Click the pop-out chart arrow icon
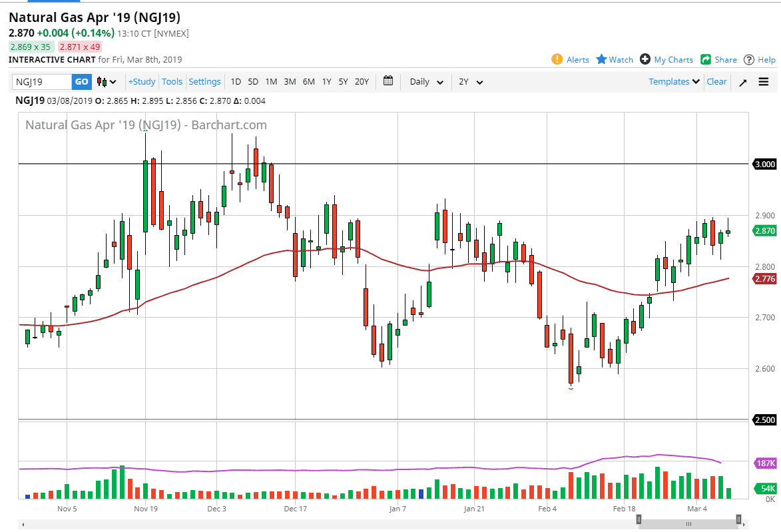 (x=743, y=82)
